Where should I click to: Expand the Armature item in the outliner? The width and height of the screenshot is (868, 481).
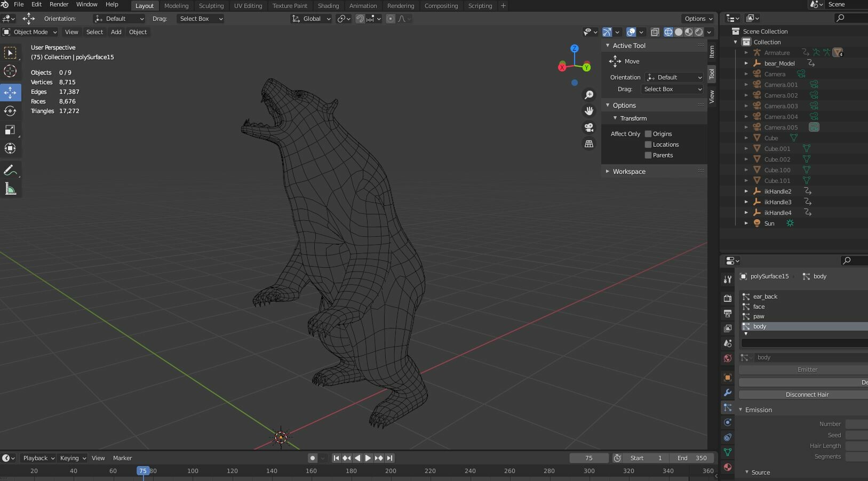coord(746,53)
